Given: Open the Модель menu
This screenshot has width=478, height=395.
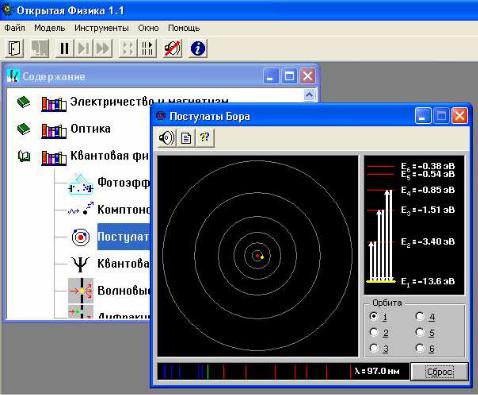Looking at the screenshot, I should click(x=50, y=28).
